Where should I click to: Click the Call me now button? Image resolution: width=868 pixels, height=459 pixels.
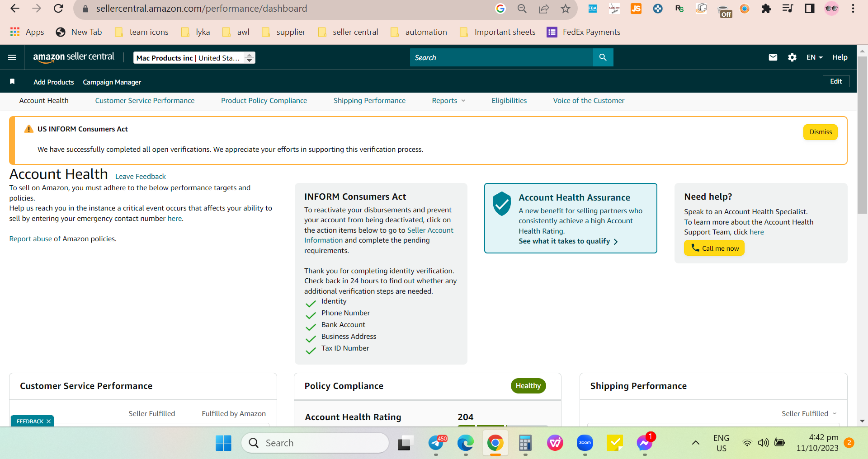pos(714,248)
